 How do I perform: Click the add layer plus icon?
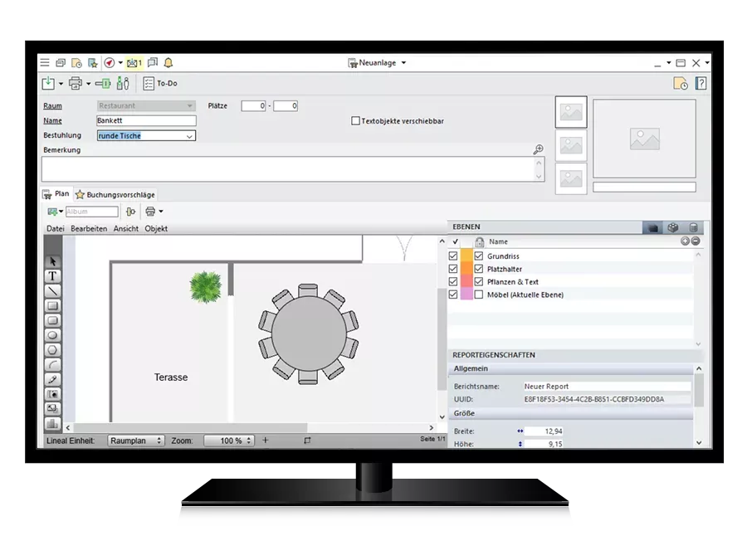685,241
